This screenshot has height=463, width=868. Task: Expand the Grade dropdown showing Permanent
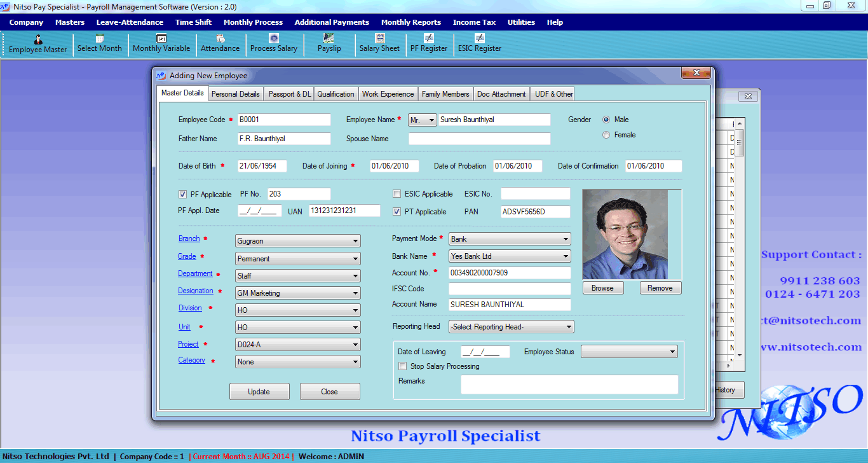(297, 259)
